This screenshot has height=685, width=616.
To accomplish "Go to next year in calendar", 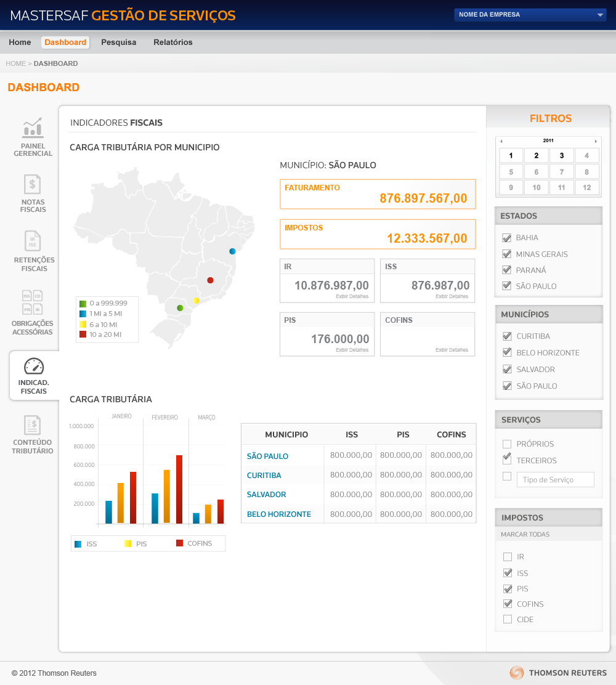I will (x=596, y=141).
